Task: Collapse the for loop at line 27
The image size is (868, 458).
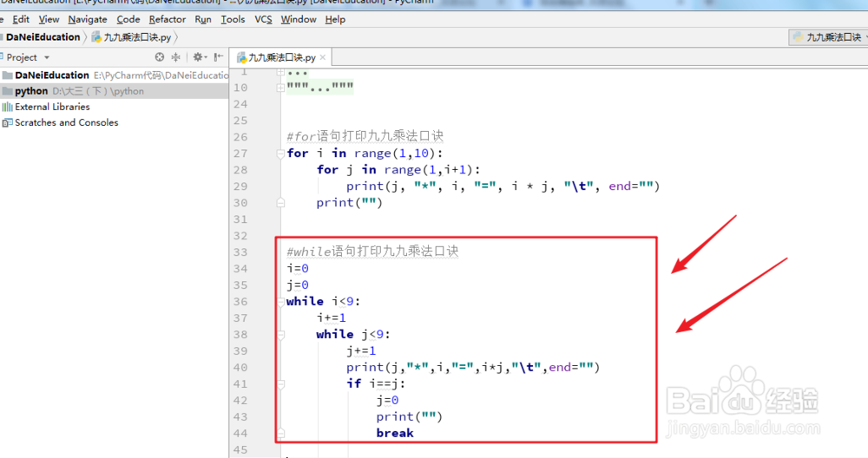Action: point(280,154)
